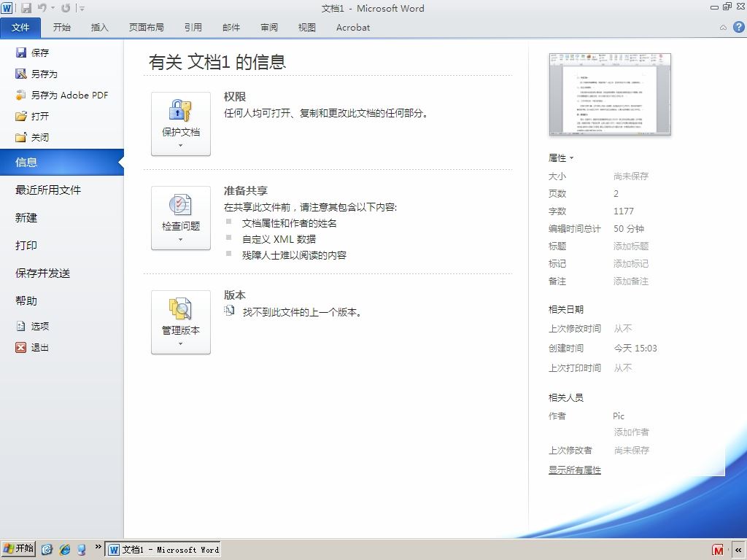Click the Save icon in the quick access toolbar

click(x=26, y=8)
